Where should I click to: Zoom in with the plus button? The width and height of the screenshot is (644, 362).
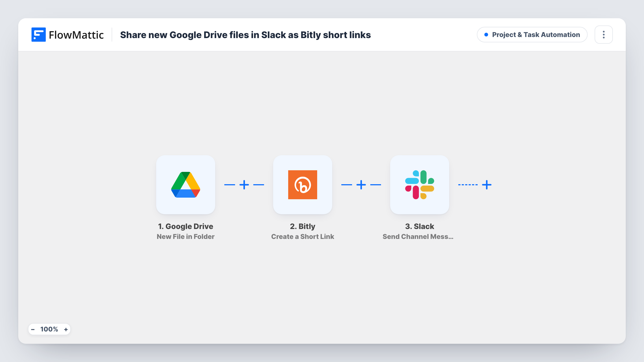point(66,329)
